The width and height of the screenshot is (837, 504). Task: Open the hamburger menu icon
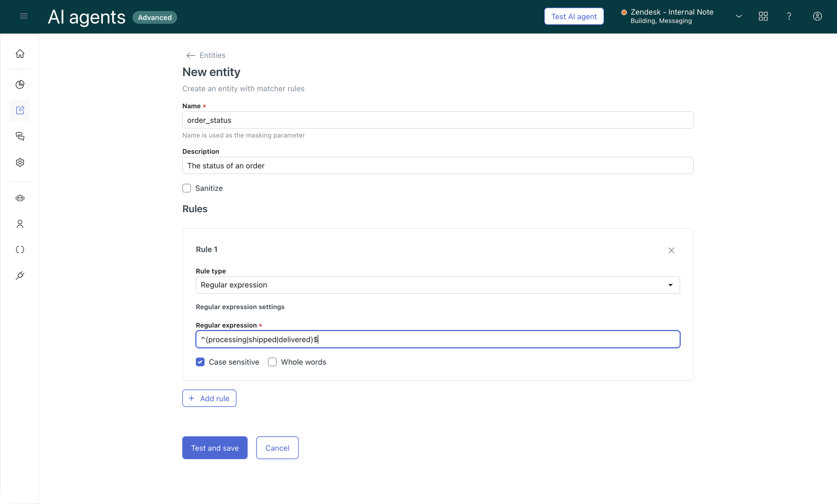(x=24, y=16)
